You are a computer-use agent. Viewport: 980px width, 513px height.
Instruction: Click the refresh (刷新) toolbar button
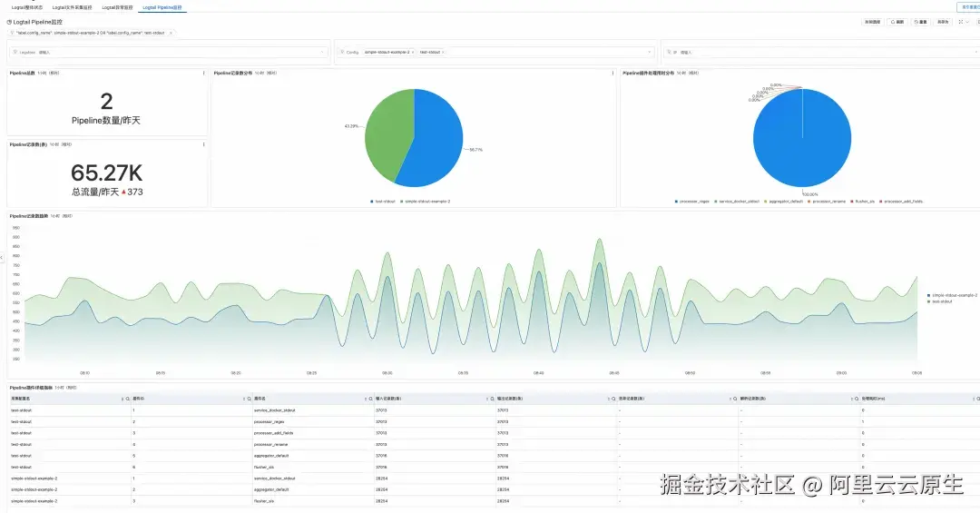click(897, 22)
